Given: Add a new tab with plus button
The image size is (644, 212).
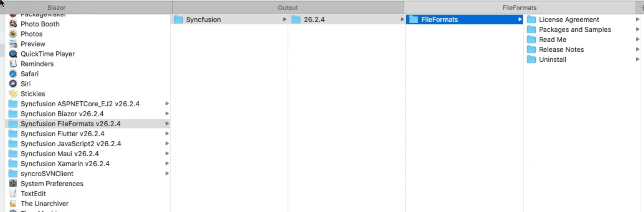Looking at the screenshot, I should click(x=641, y=8).
